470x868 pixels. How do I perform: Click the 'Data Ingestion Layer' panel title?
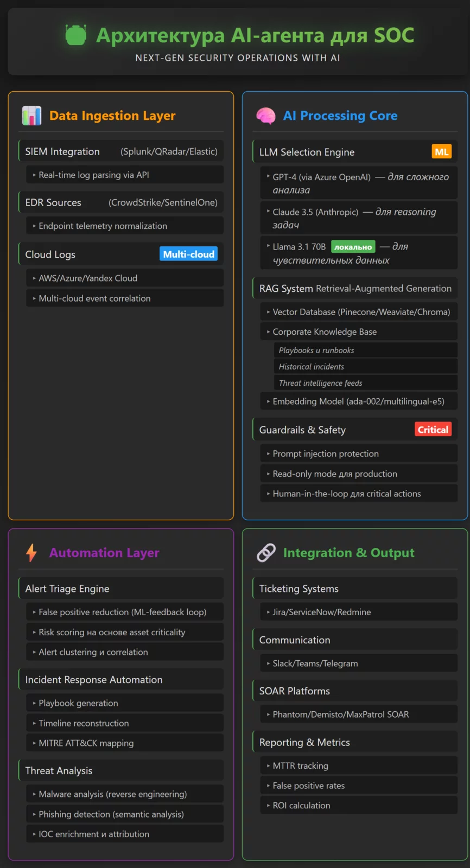coord(112,116)
